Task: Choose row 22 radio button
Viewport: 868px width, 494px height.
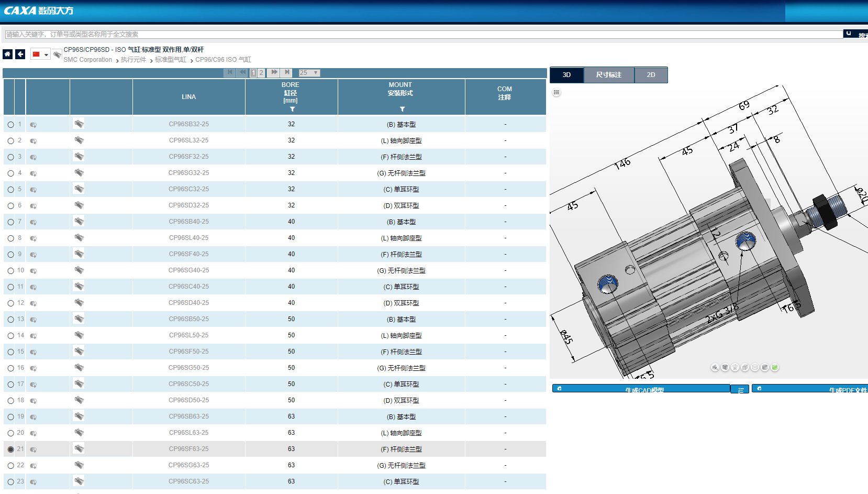Action: [10, 466]
